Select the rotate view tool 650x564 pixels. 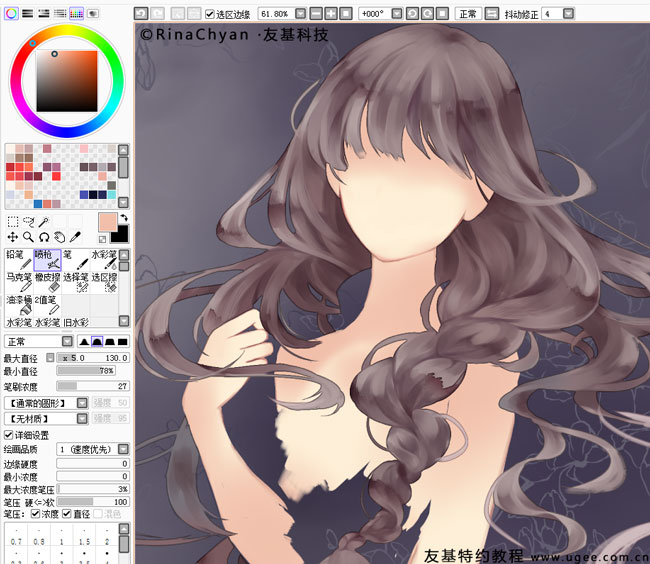pyautogui.click(x=44, y=237)
